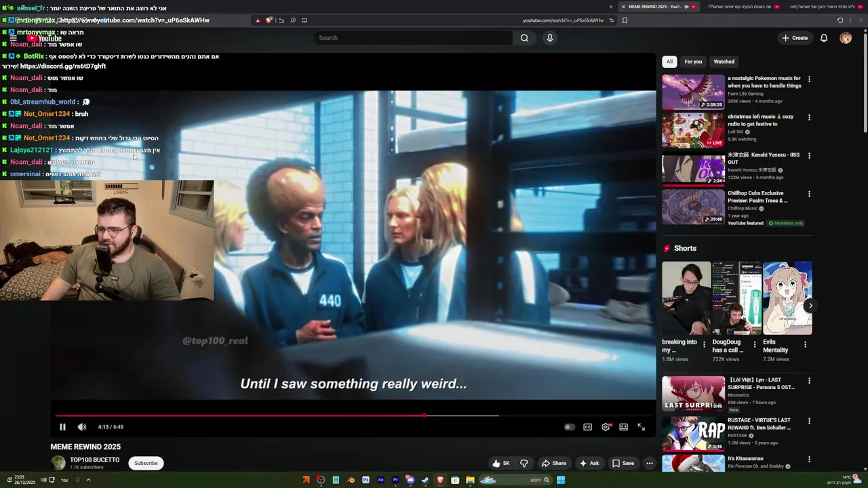This screenshot has width=868, height=488.
Task: Close the MEME REWIND 2025 tab
Action: click(x=623, y=7)
